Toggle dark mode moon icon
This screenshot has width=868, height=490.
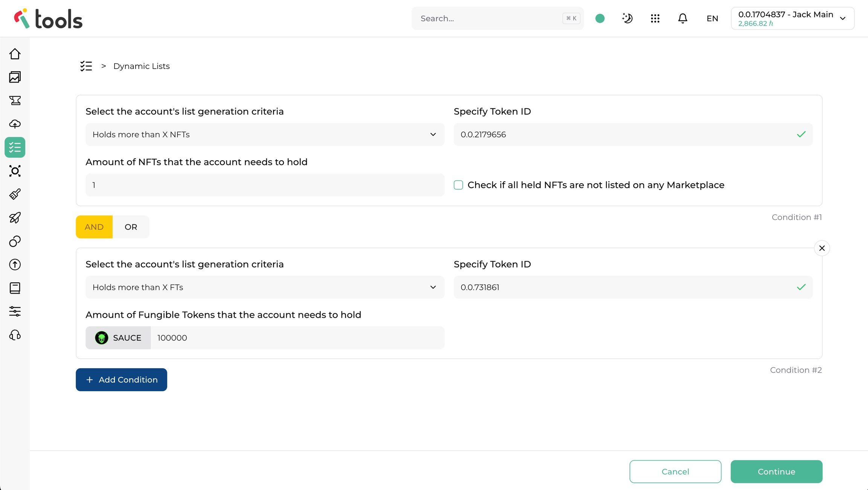(627, 18)
